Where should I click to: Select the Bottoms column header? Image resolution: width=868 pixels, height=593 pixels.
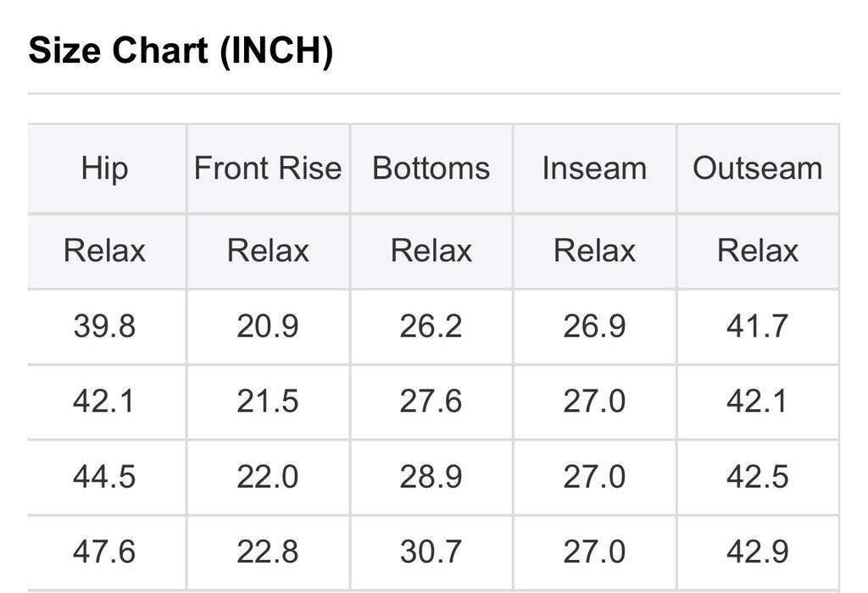click(x=431, y=168)
